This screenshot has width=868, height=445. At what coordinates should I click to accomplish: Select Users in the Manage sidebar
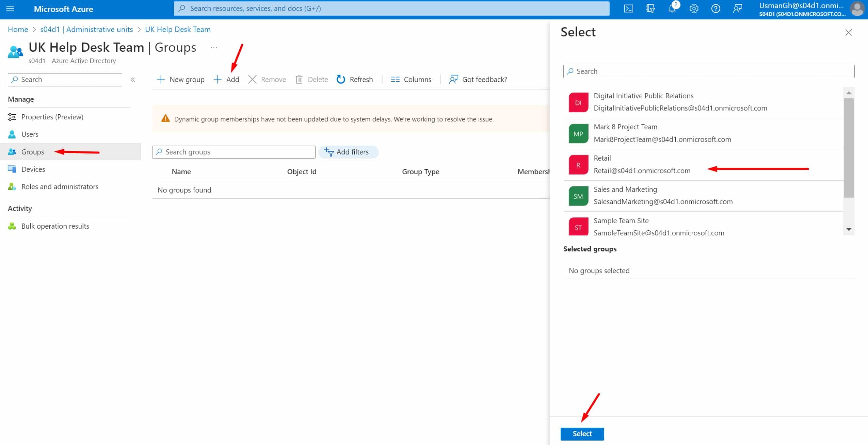coord(30,134)
